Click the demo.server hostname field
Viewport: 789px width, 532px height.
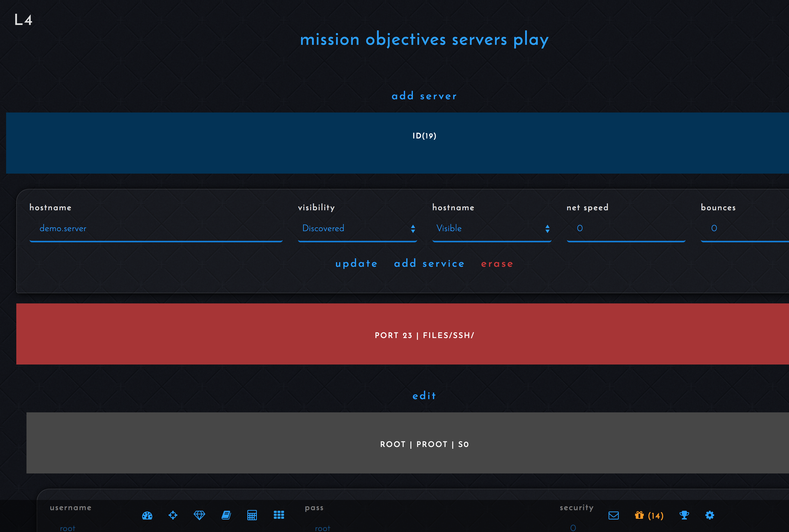(156, 228)
